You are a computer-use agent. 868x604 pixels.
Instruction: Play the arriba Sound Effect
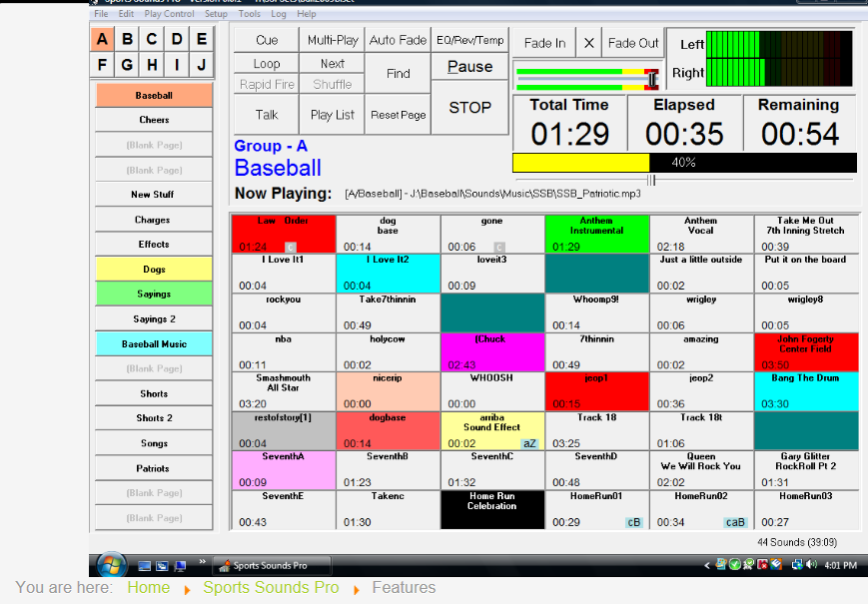491,431
